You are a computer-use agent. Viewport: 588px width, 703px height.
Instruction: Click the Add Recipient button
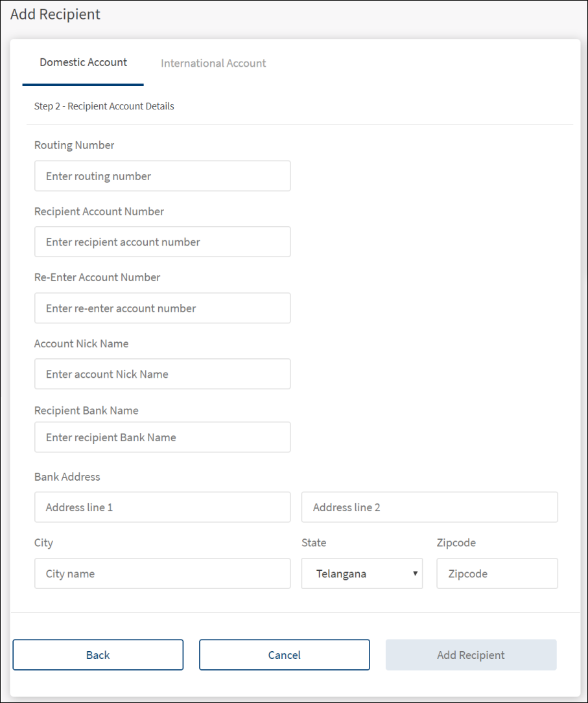pos(471,655)
